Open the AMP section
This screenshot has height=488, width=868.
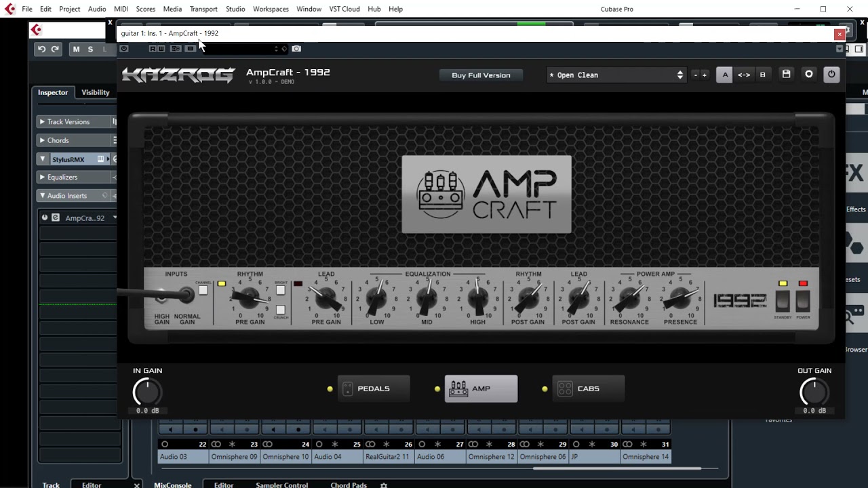(x=481, y=389)
